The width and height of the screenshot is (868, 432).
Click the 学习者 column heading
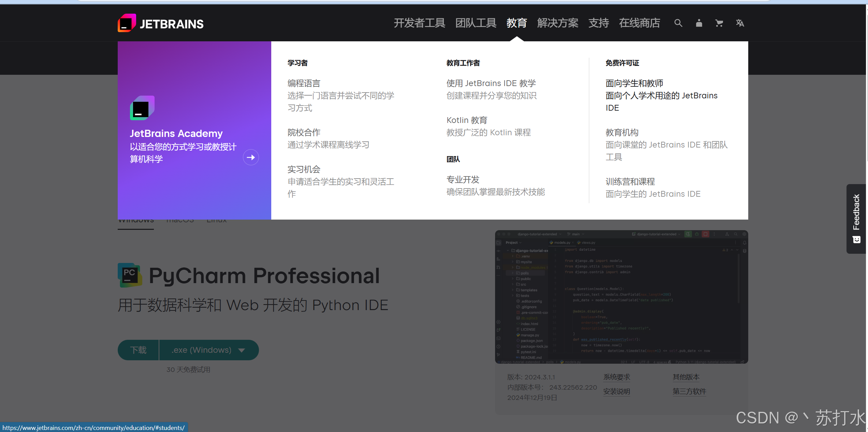click(298, 63)
